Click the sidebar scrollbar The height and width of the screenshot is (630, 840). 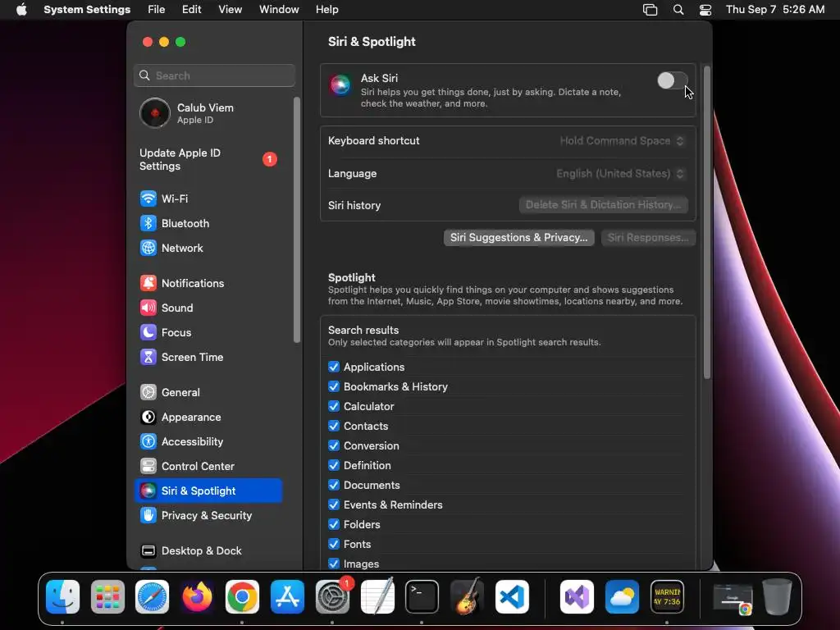(x=297, y=220)
